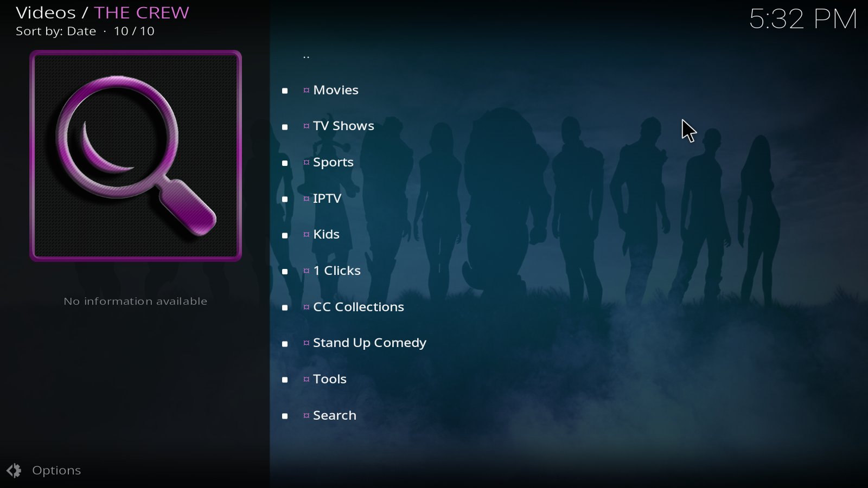Click the bullet icon beside CC Collections
The image size is (868, 488).
click(x=285, y=307)
